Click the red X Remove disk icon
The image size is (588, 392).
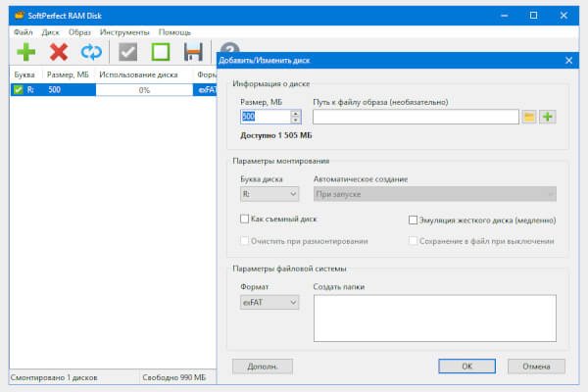point(59,52)
